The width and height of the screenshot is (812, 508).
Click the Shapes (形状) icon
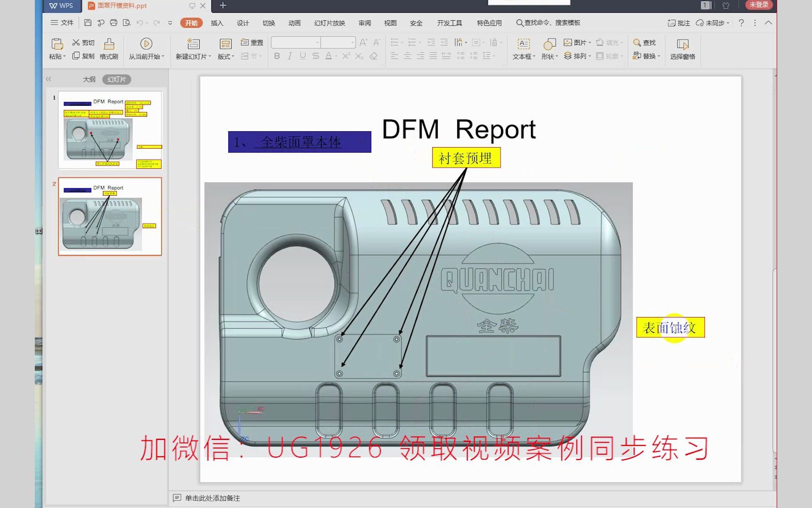(549, 44)
